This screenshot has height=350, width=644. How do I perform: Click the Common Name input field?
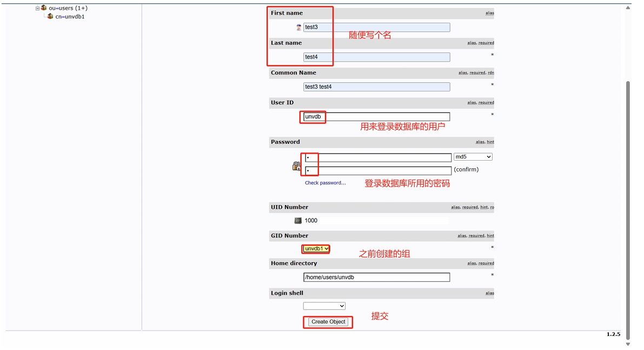pyautogui.click(x=376, y=87)
